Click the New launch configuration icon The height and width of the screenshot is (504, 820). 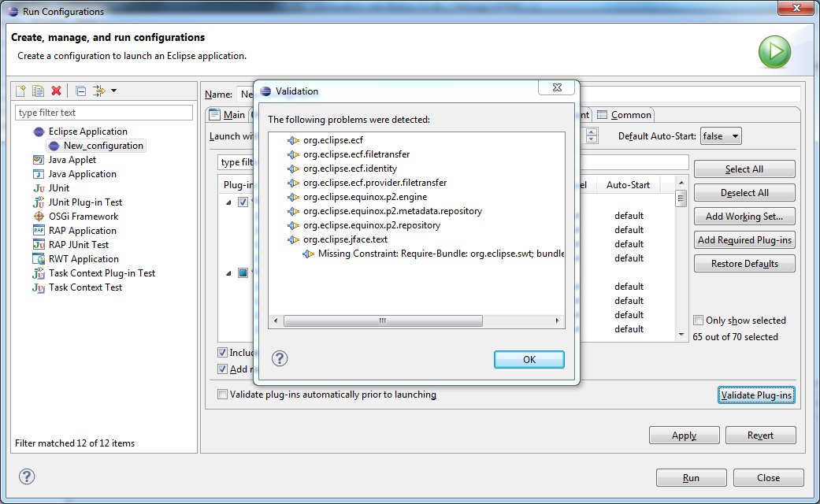21,91
